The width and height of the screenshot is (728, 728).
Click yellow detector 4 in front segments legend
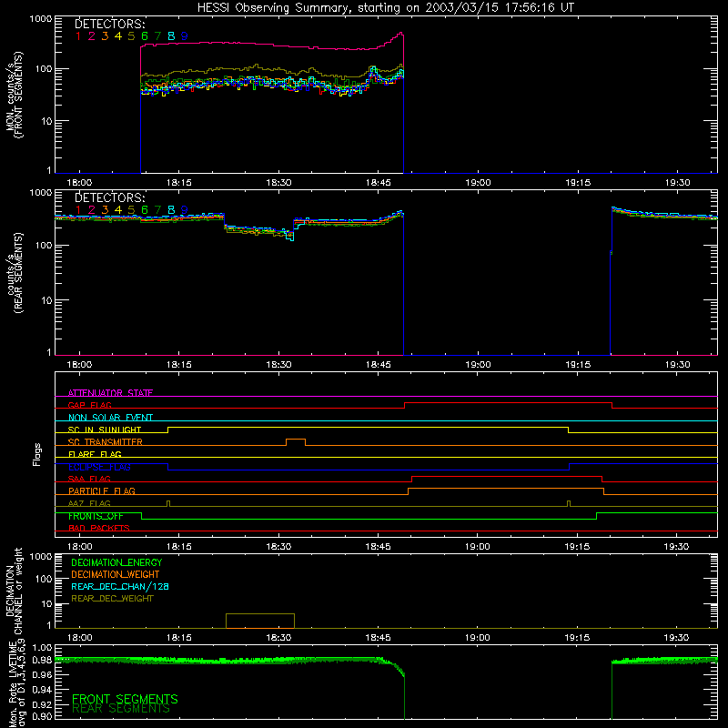(118, 36)
